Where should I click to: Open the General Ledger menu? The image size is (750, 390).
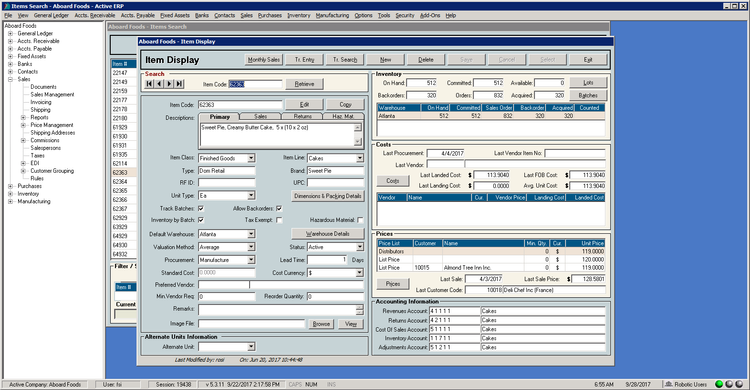click(51, 15)
